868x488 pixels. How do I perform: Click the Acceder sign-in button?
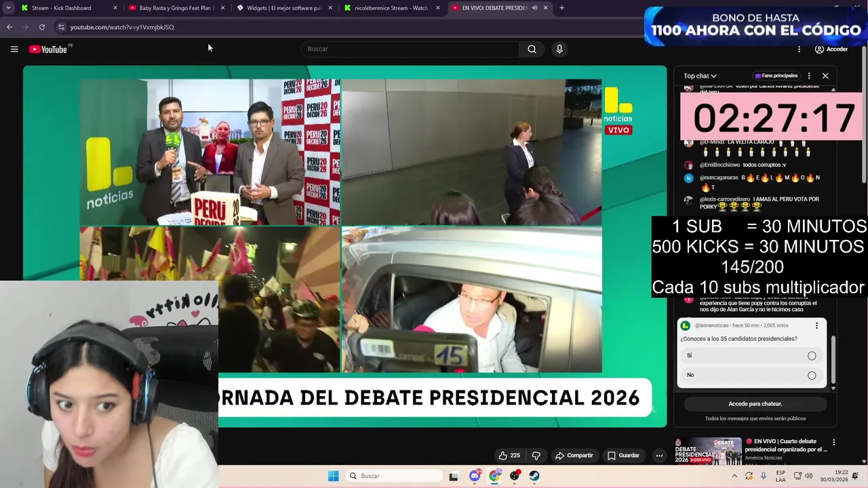(831, 49)
